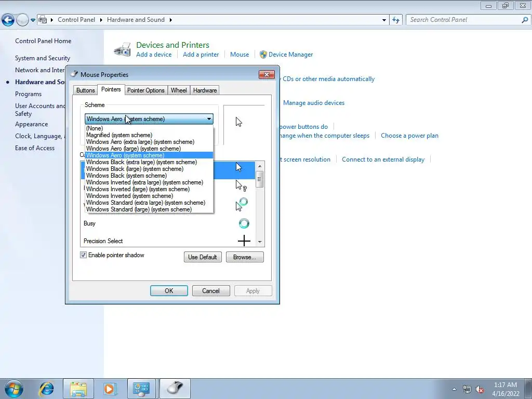532x399 pixels.
Task: Select the Help Select pointer with question mark
Action: 241,185
